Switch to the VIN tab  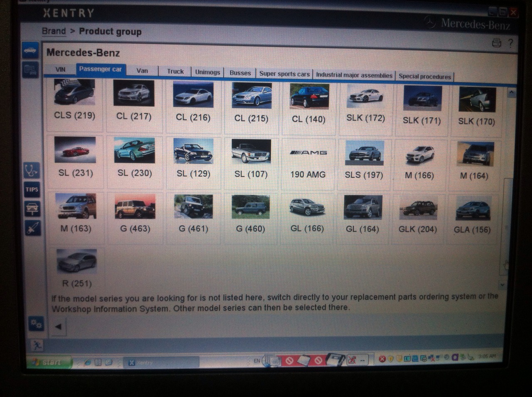click(x=60, y=69)
